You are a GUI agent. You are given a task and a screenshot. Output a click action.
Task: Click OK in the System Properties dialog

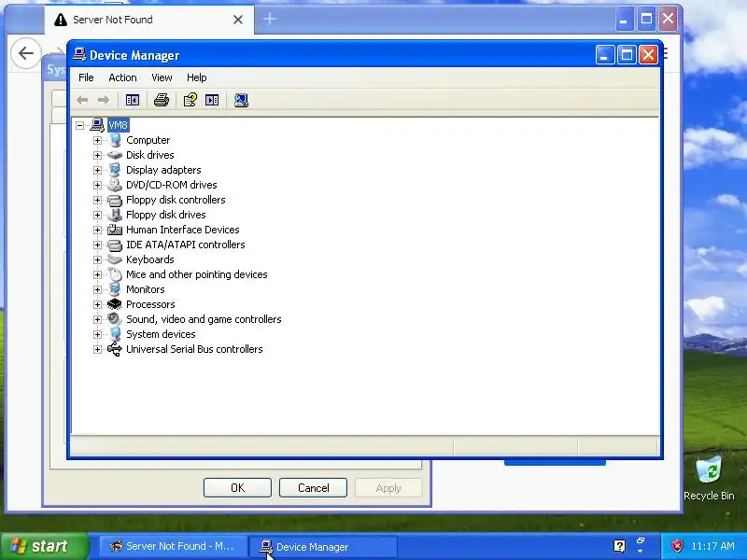pyautogui.click(x=237, y=487)
